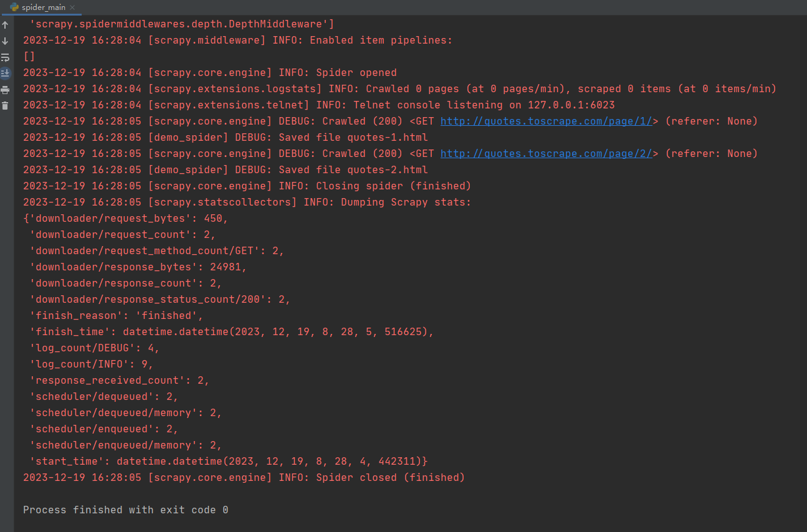Click the Up the Stack Trace arrow
This screenshot has width=807, height=532.
pos(5,25)
